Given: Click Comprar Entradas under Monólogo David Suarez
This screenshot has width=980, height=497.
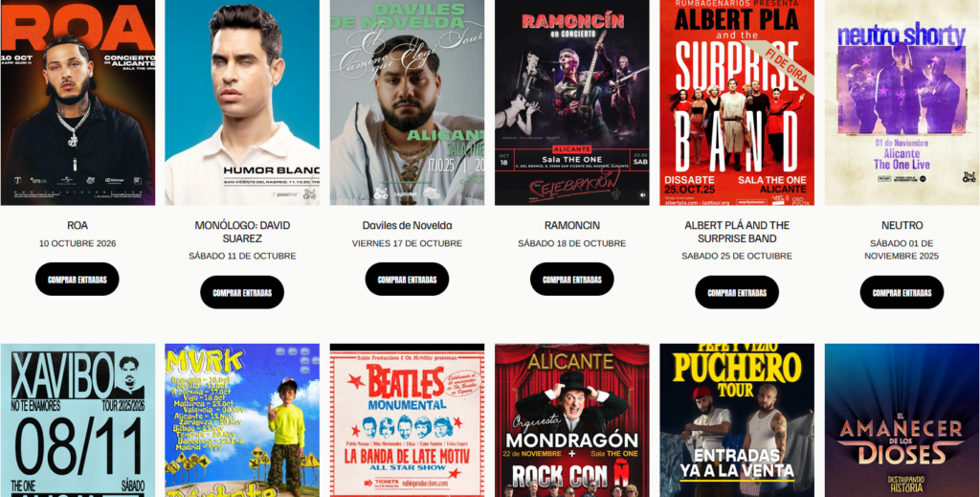Looking at the screenshot, I should [242, 293].
